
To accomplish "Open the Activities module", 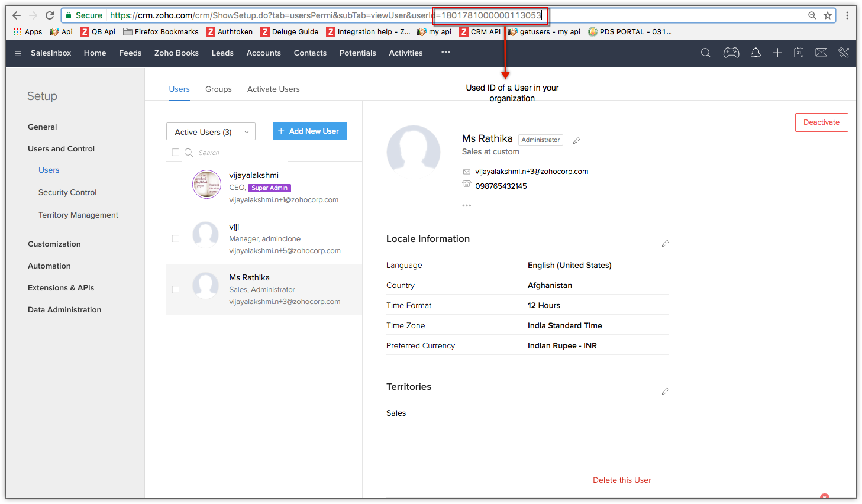I will coord(406,53).
